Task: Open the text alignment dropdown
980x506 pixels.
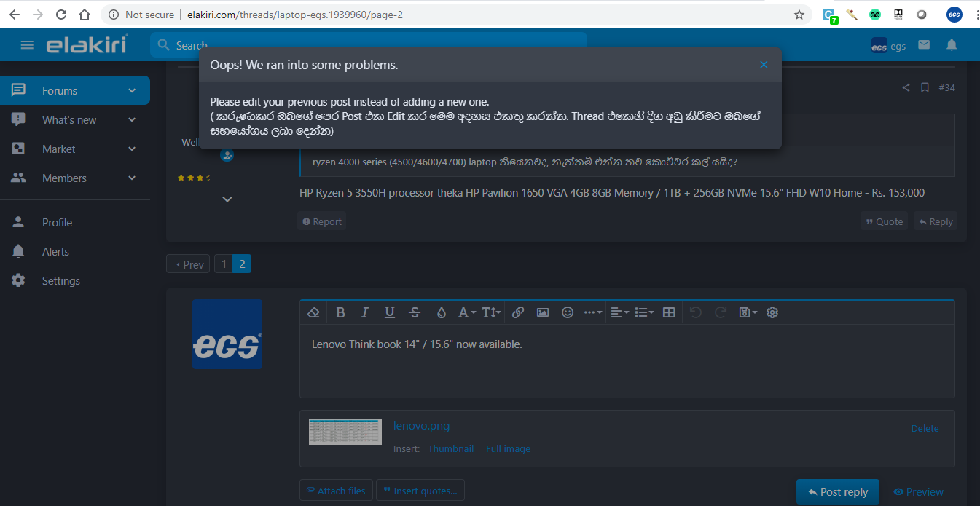Action: click(x=619, y=312)
